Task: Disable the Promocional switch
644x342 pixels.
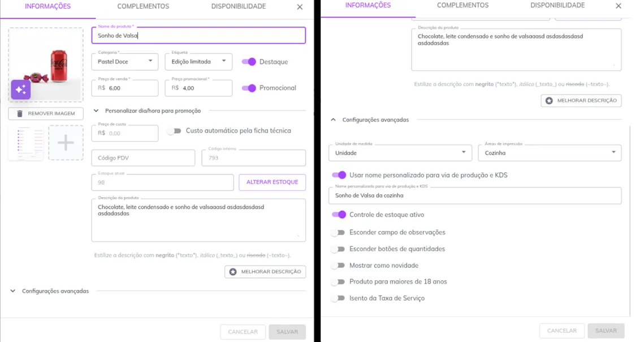Action: click(x=249, y=88)
